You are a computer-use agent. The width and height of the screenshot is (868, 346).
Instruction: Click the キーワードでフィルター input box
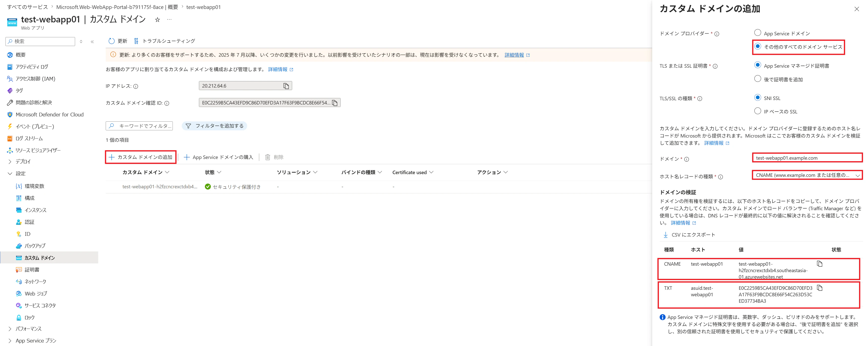(x=139, y=126)
